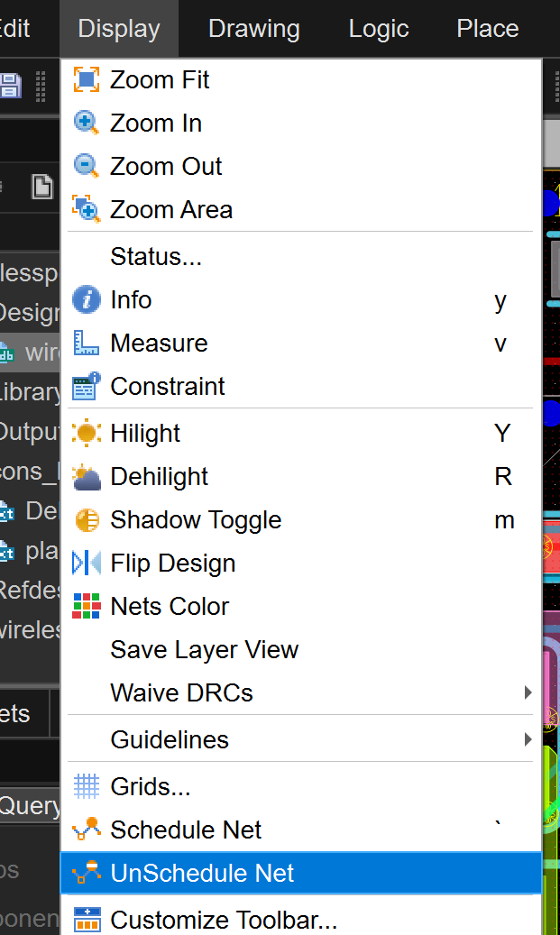Choose Save Layer View
This screenshot has height=935, width=560.
204,649
